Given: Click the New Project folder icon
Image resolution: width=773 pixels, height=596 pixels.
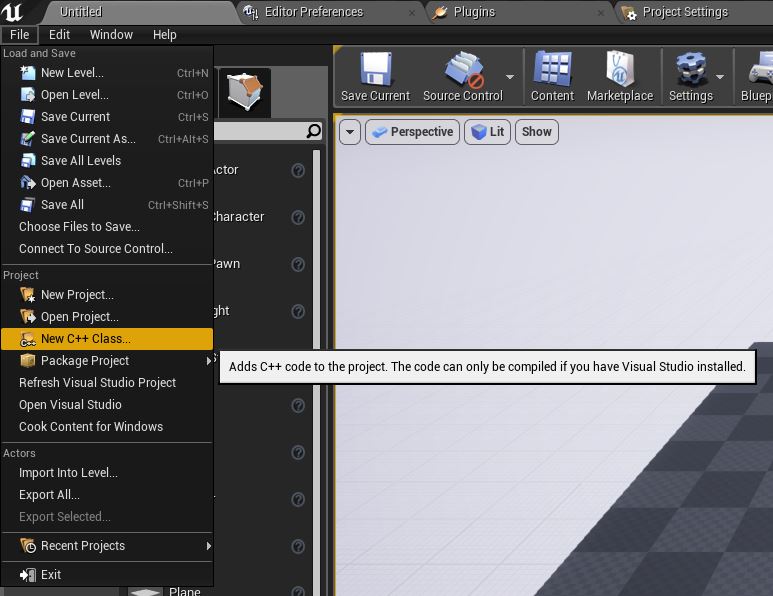Looking at the screenshot, I should point(28,295).
